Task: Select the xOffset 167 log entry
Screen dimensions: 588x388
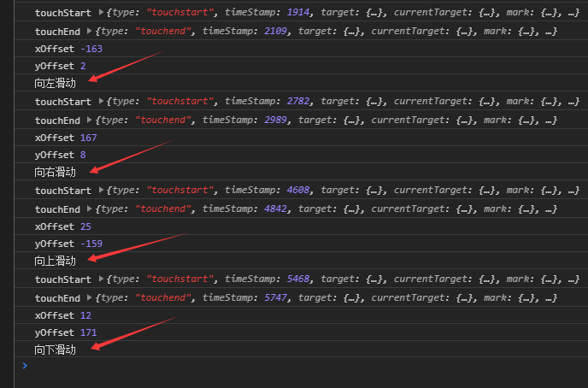Action: click(301, 138)
